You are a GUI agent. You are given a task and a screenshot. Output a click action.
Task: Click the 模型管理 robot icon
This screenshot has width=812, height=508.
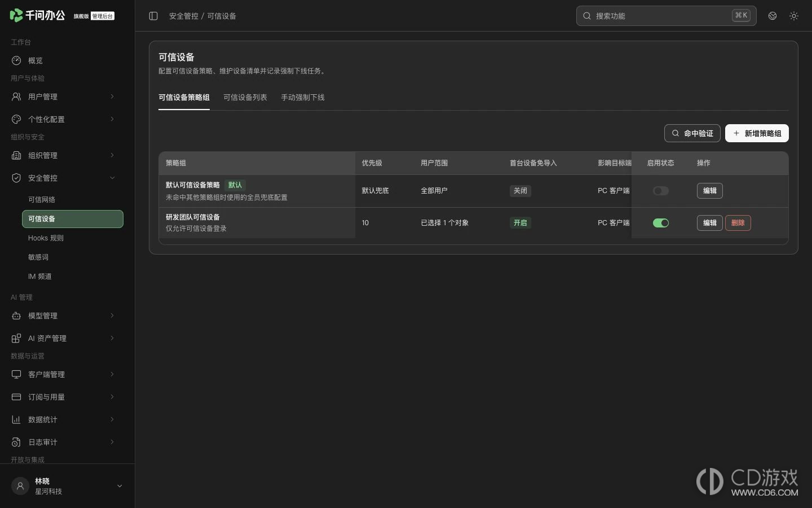(16, 316)
